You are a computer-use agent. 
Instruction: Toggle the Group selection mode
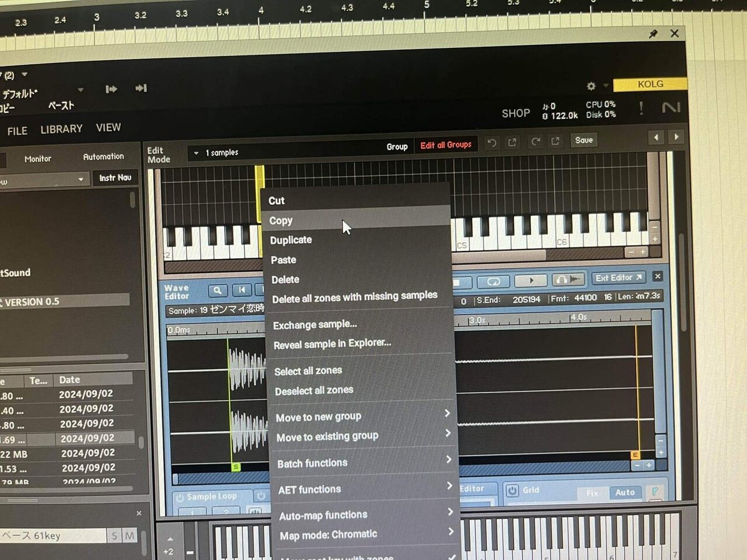[397, 147]
